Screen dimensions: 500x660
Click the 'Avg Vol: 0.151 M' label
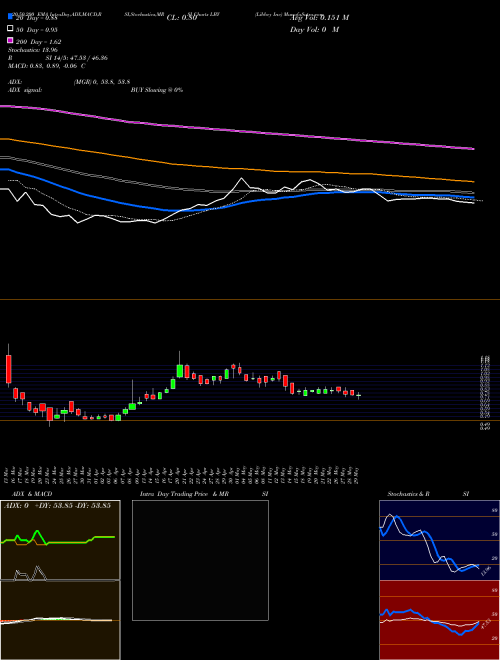click(319, 18)
